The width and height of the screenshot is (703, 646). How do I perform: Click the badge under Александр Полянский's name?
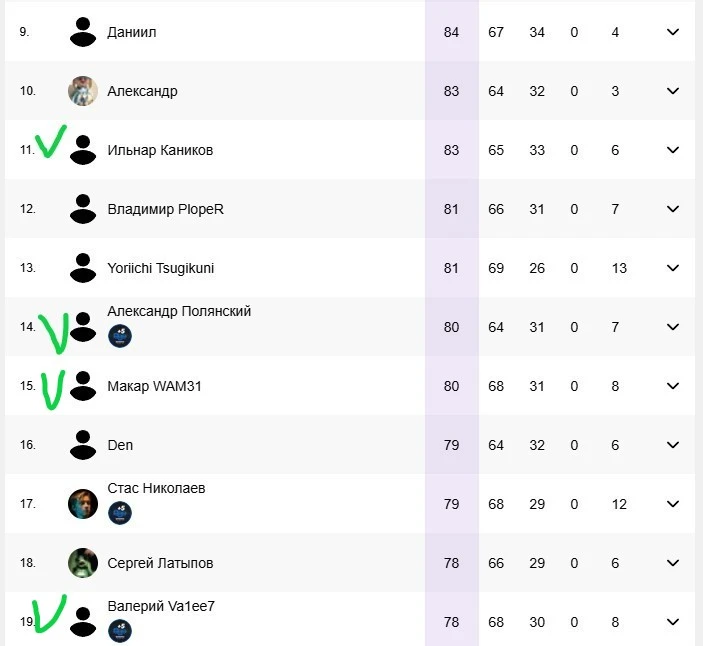click(120, 336)
